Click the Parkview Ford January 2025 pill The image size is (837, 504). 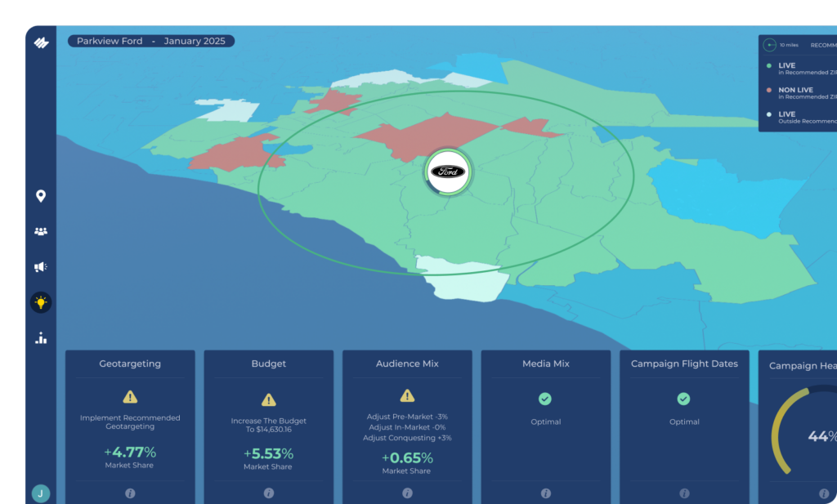pos(151,41)
